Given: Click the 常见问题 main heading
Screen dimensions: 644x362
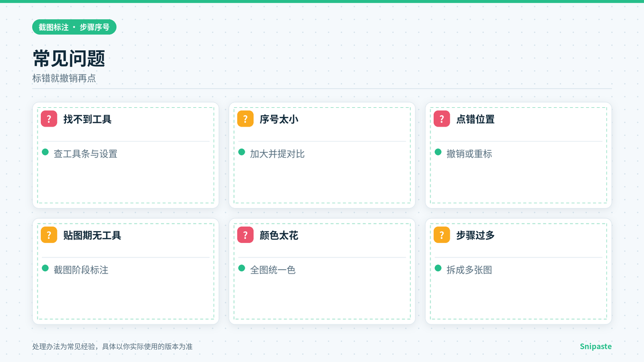Looking at the screenshot, I should (x=69, y=58).
